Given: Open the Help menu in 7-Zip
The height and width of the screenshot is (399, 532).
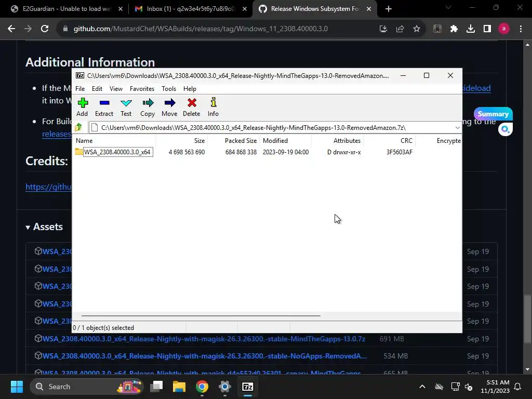Looking at the screenshot, I should tap(190, 88).
